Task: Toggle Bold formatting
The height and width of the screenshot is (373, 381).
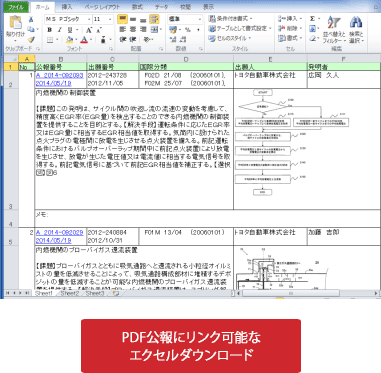Action: coord(50,30)
